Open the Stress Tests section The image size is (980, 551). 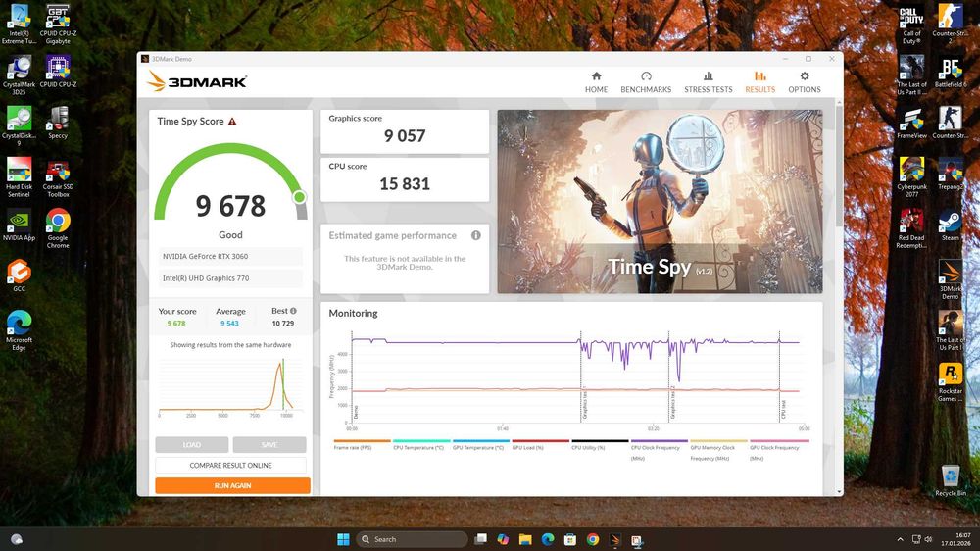click(x=708, y=82)
